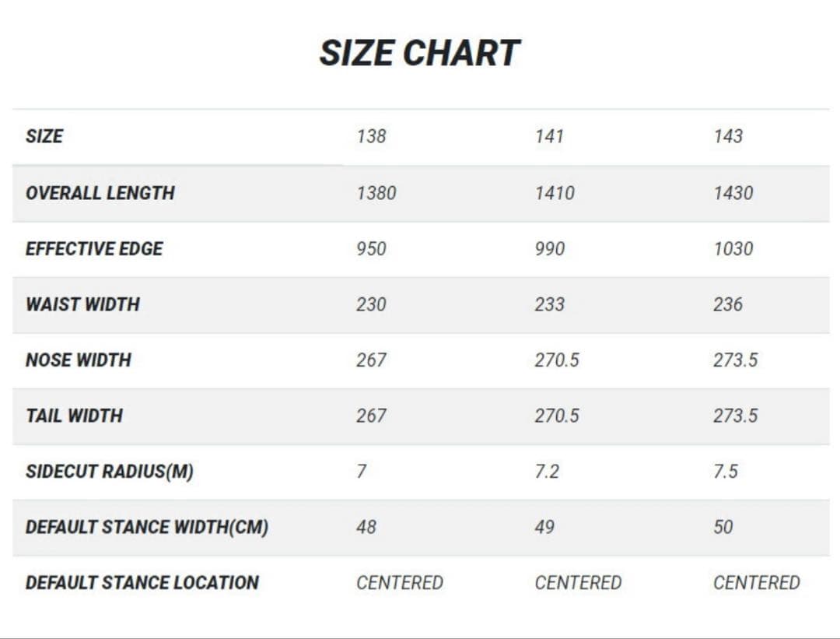Click the 1430 overall length value
This screenshot has height=639, width=840.
pos(733,193)
